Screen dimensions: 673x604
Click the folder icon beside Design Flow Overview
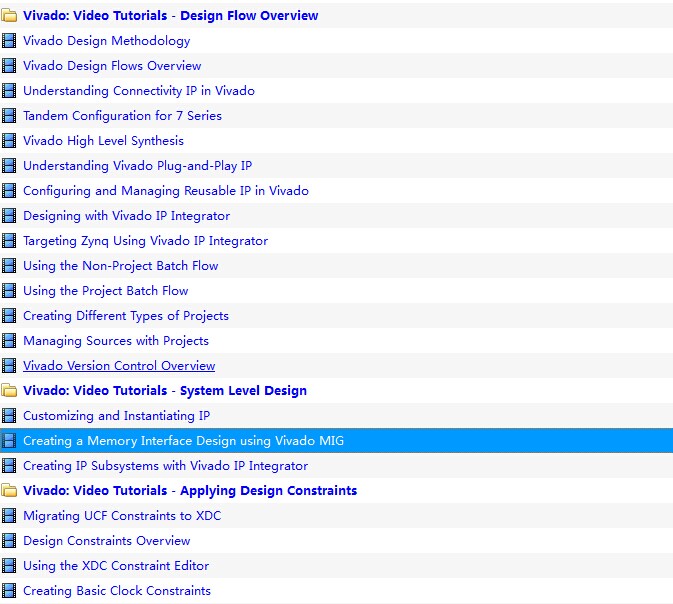point(9,16)
